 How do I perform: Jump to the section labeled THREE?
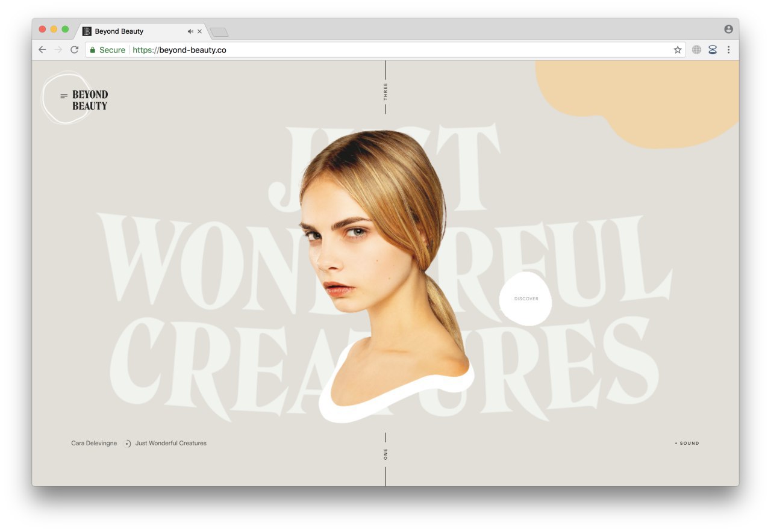(385, 91)
